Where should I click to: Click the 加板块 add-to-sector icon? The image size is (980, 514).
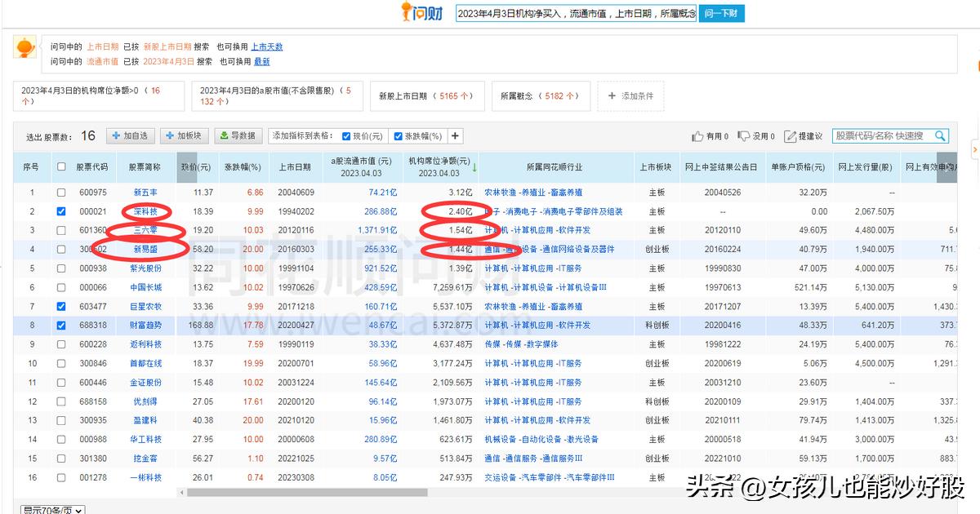tap(169, 135)
